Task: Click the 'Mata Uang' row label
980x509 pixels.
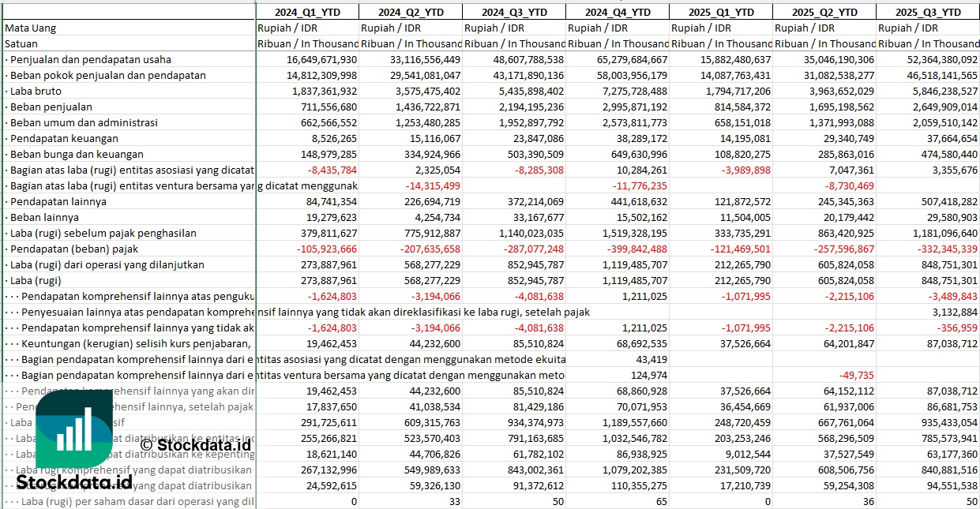Action: (x=30, y=28)
